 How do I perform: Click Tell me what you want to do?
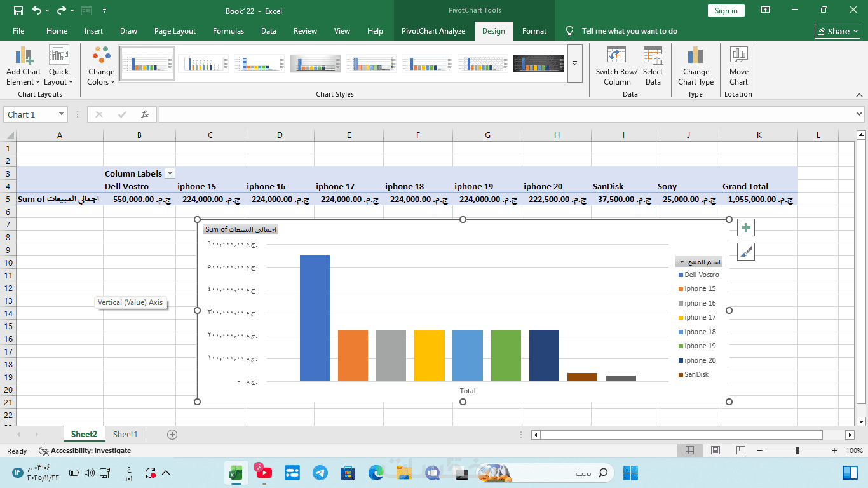click(x=629, y=31)
